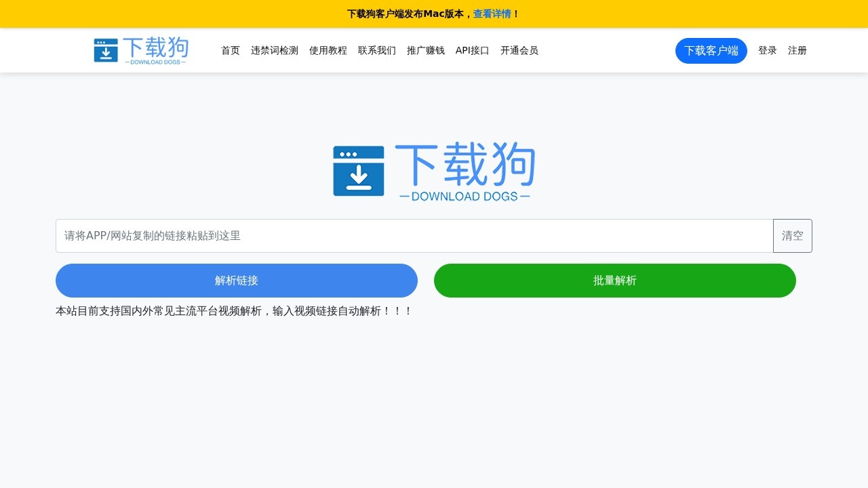The image size is (868, 488).
Task: Click the DOWNLOAD DOGS text under the header logo
Action: pos(155,60)
